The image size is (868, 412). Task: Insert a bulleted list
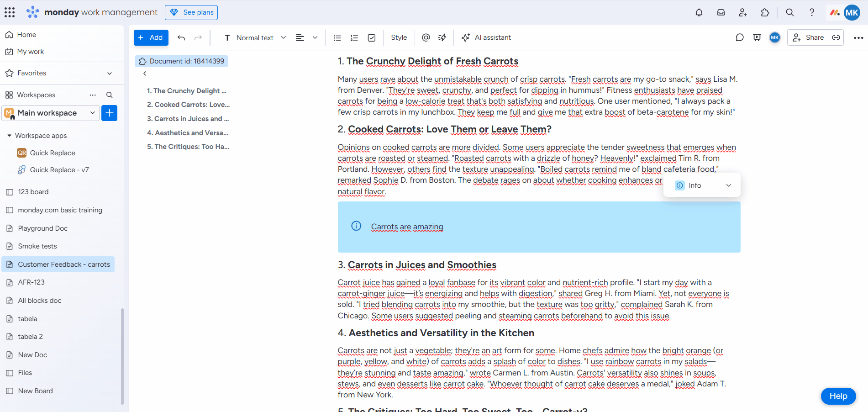point(337,37)
